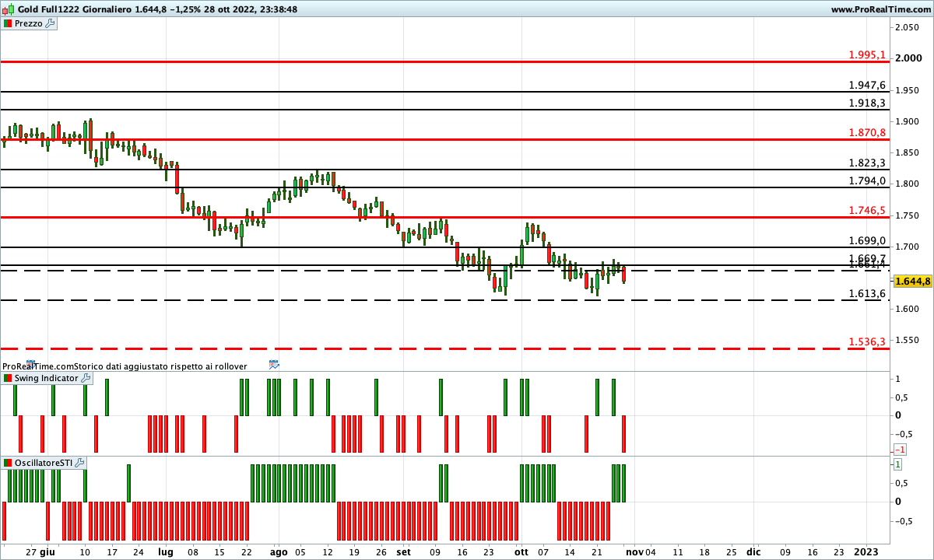Select the Swing Indicator panel label
The height and width of the screenshot is (560, 934).
click(46, 378)
